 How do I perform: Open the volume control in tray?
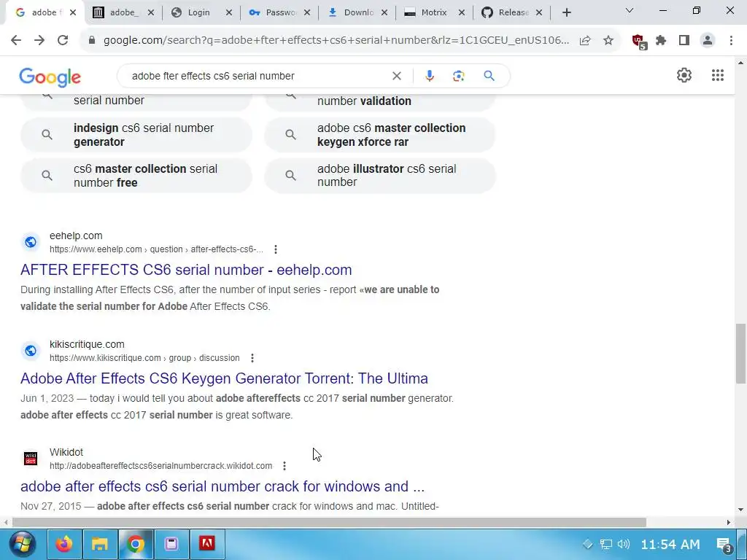click(623, 544)
